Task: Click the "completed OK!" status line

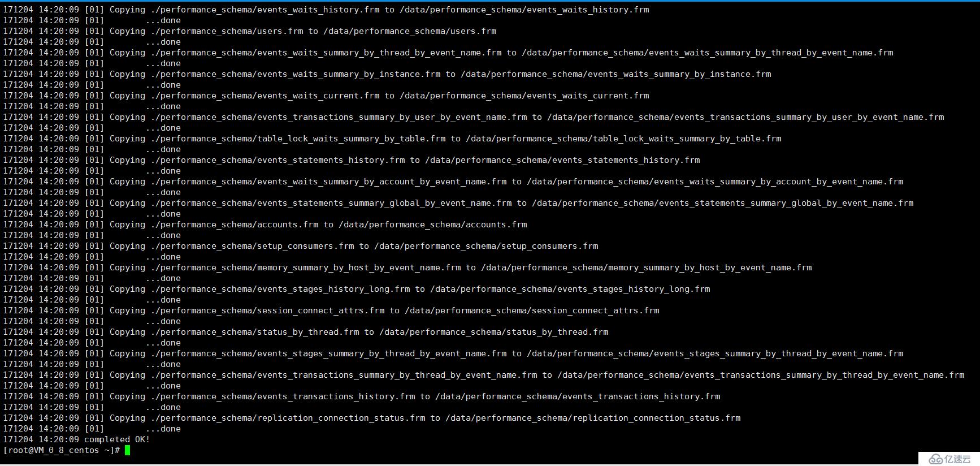Action: click(76, 439)
